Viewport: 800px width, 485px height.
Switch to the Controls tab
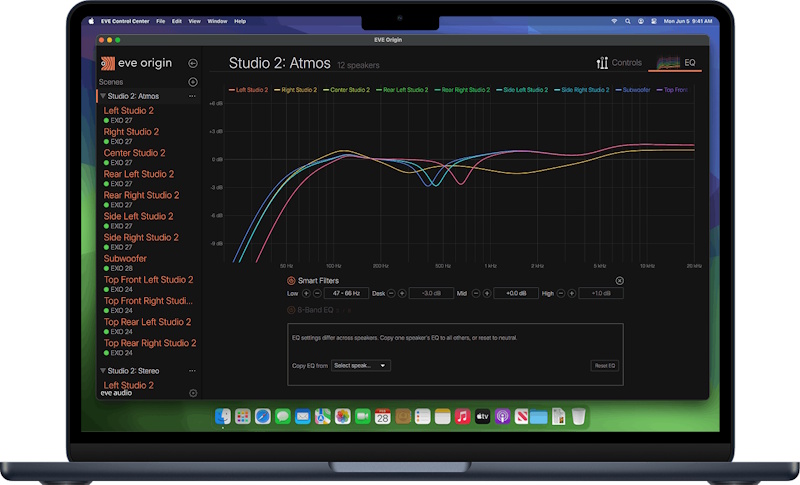pyautogui.click(x=619, y=63)
